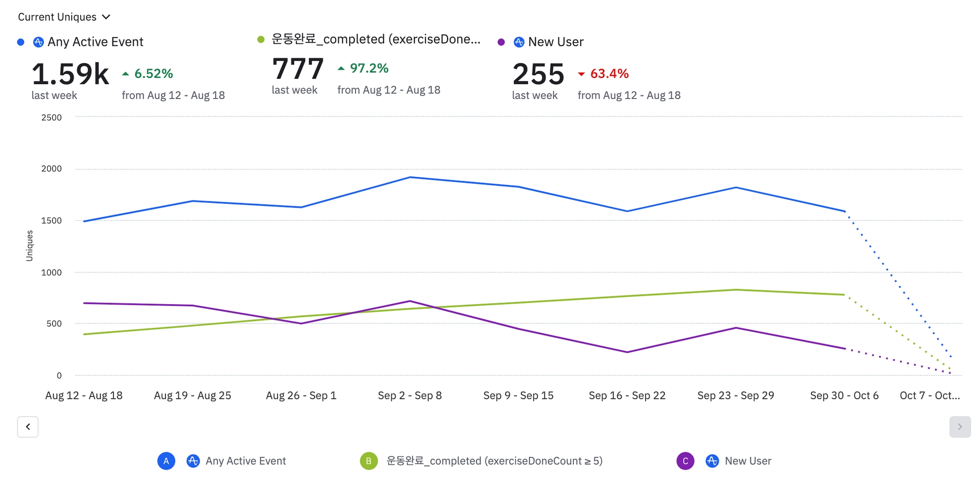Click the purple C badge in the legend
The image size is (980, 482).
click(x=685, y=461)
